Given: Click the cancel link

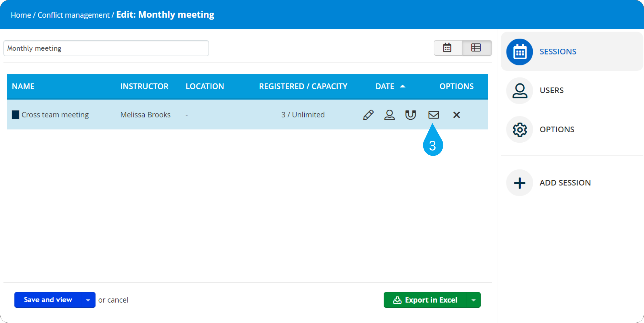Looking at the screenshot, I should pos(117,300).
